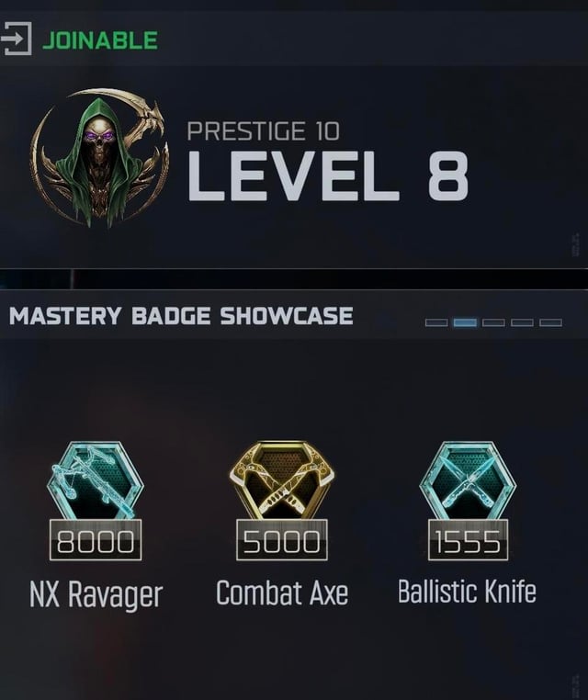Switch to the fifth showcase page indicator
Viewport: 588px width, 700px height.
click(x=550, y=322)
